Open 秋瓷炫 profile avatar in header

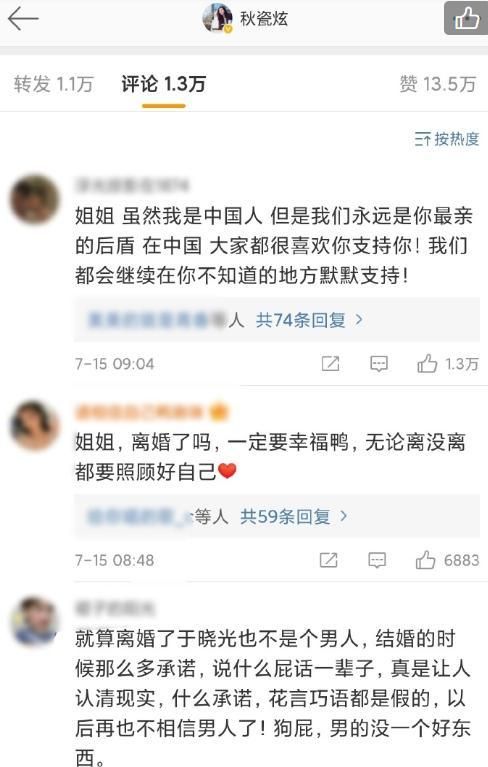click(x=218, y=18)
